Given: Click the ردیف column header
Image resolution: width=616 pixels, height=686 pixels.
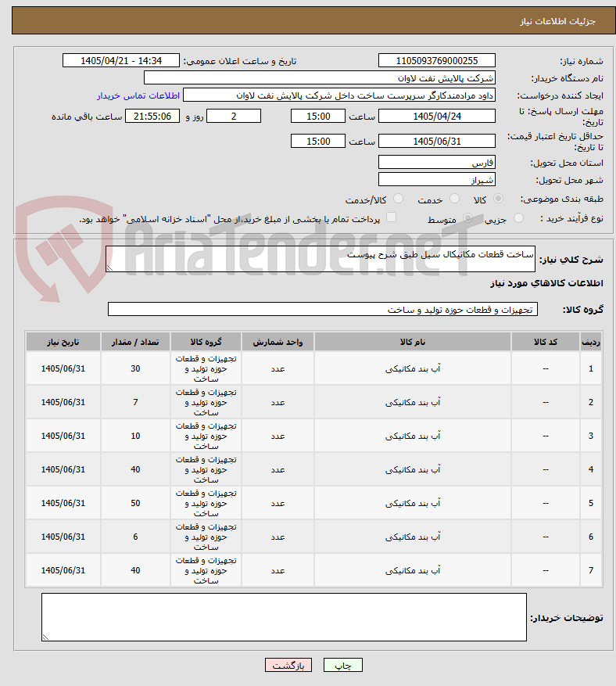Looking at the screenshot, I should (x=591, y=342).
